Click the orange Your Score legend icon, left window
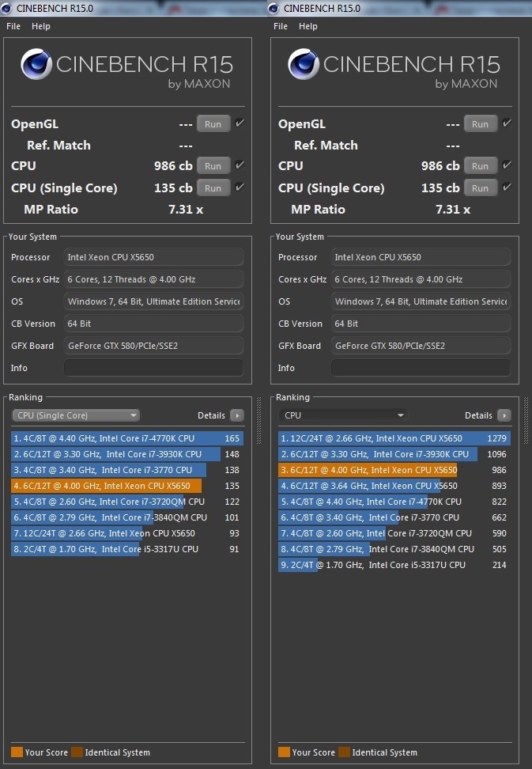Image resolution: width=532 pixels, height=769 pixels. [x=17, y=752]
